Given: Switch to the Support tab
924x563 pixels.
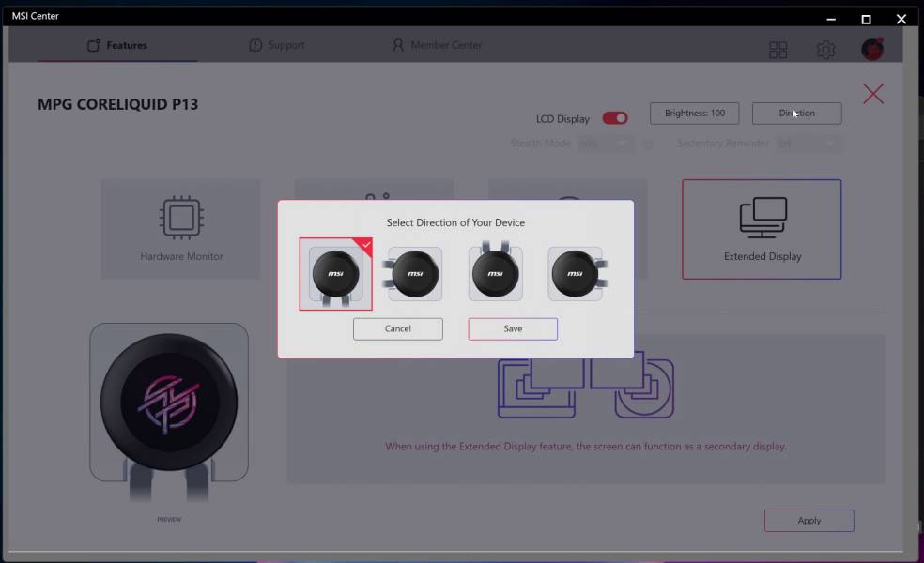Looking at the screenshot, I should coord(277,45).
